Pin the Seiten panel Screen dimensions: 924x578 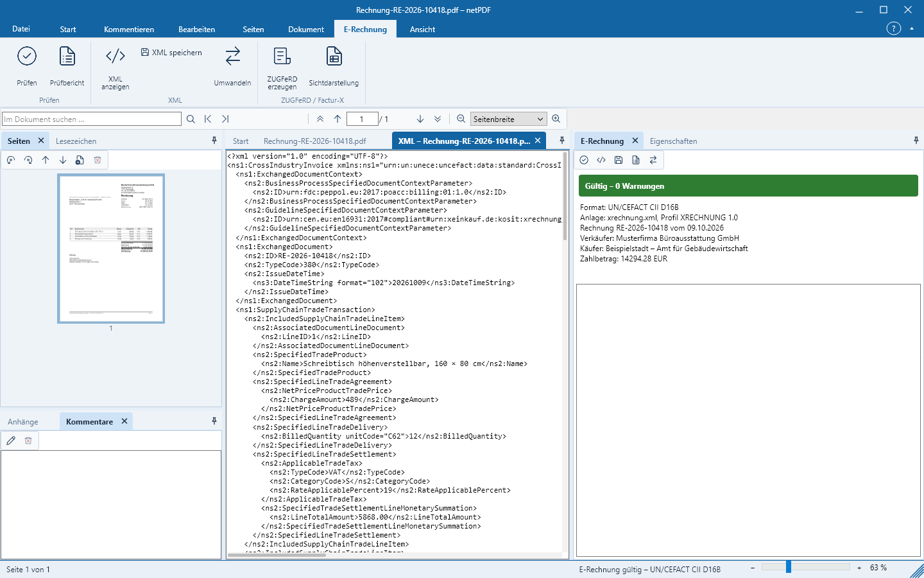214,141
